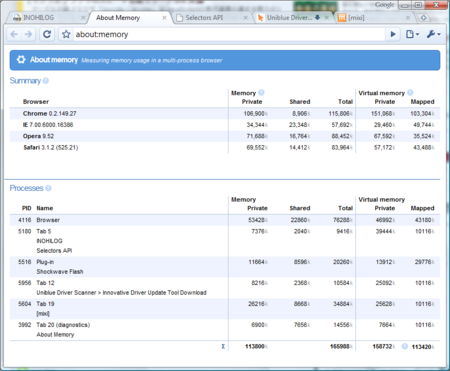Click Chrome's 115,806k total memory value
This screenshot has width=450, height=371.
pos(340,114)
